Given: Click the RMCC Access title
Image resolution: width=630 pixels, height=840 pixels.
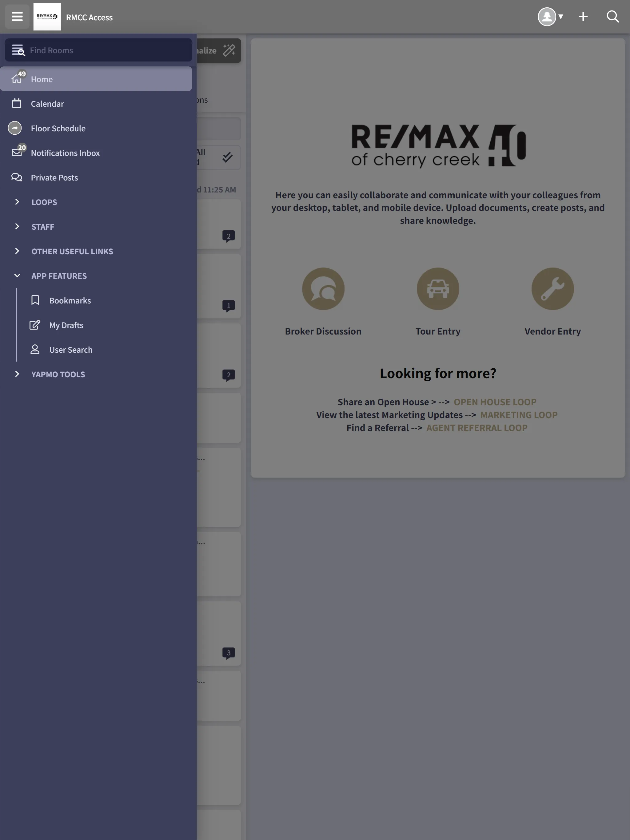Looking at the screenshot, I should tap(89, 18).
